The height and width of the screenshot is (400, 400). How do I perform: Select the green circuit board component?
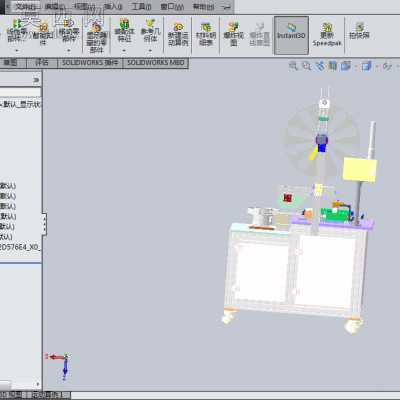coord(334,215)
